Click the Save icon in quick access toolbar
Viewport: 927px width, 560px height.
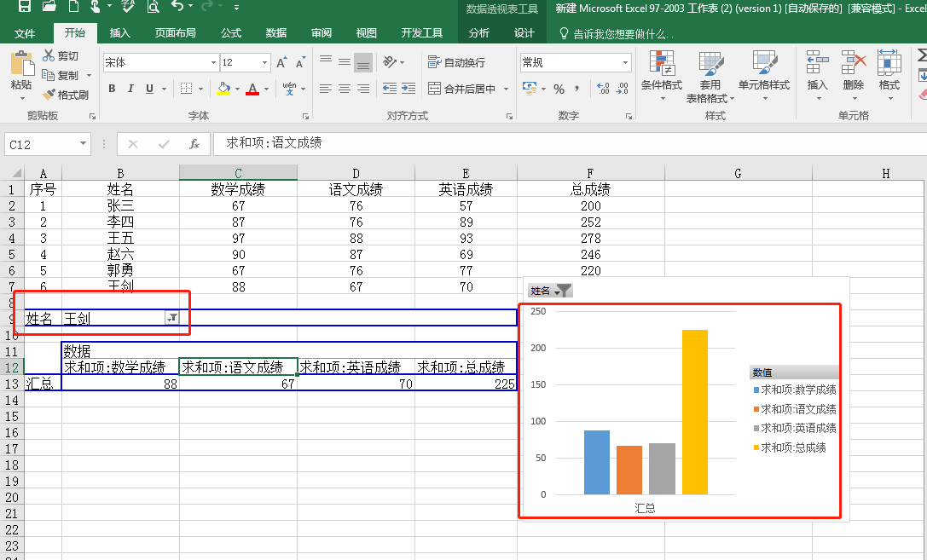[25, 7]
